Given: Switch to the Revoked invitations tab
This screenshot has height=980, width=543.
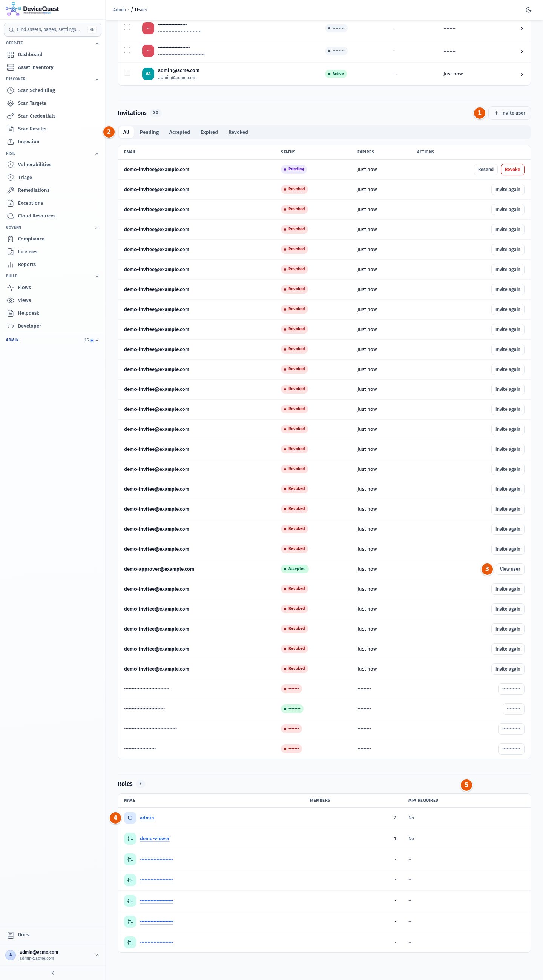Looking at the screenshot, I should tap(238, 132).
